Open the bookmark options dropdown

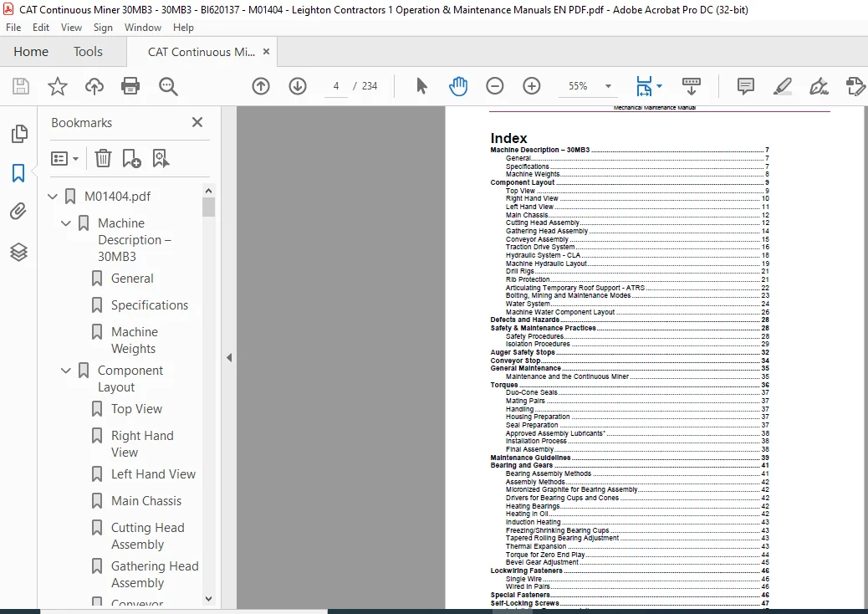[64, 158]
